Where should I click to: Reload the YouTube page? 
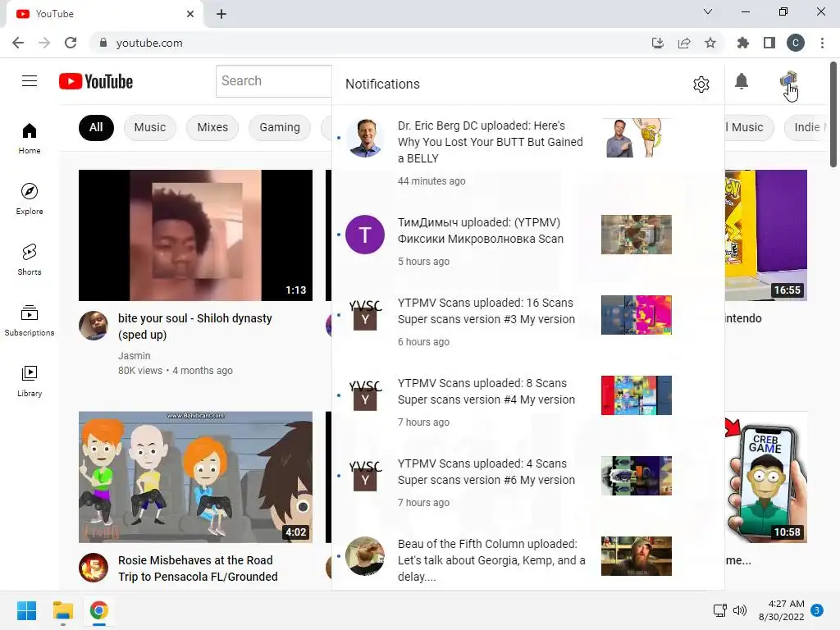[x=71, y=43]
